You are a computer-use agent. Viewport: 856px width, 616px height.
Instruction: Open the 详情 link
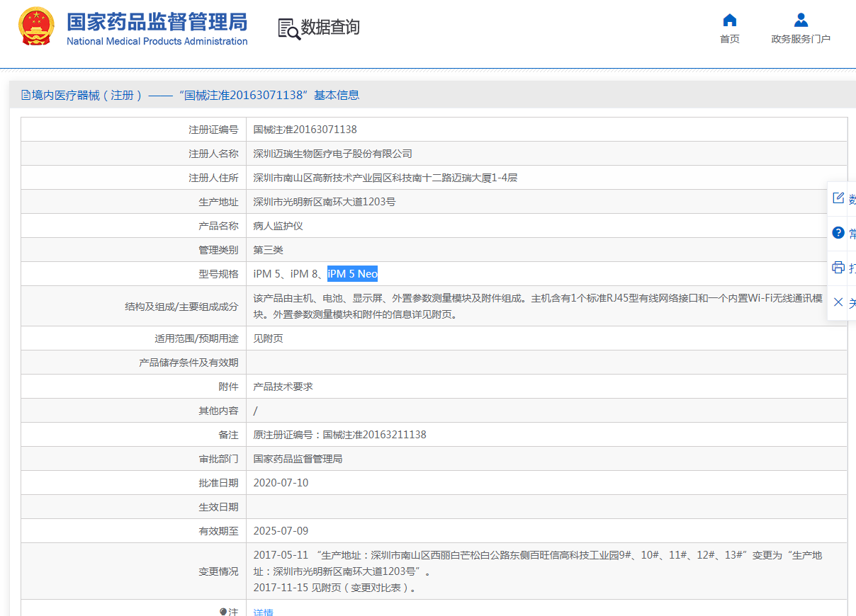pyautogui.click(x=264, y=612)
